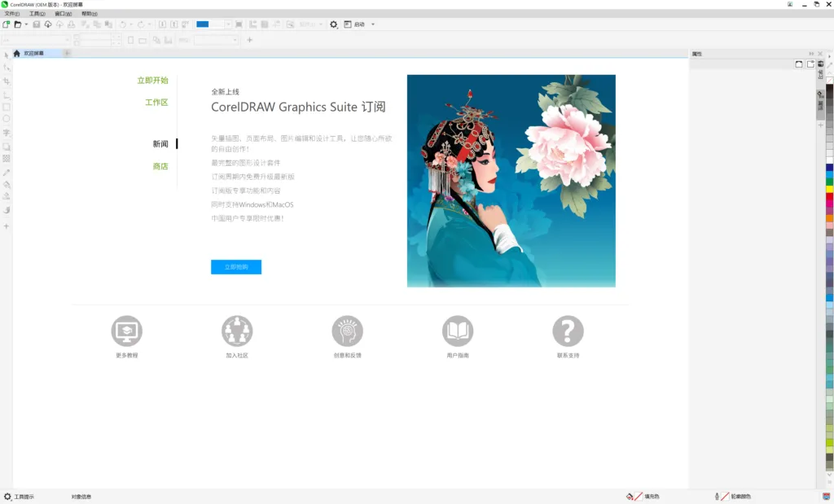Select the 新闻 section
Screen dimensions: 834x504
coord(160,144)
